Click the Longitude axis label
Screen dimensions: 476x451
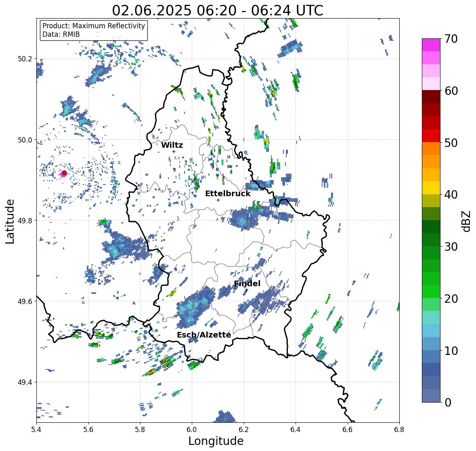216,441
